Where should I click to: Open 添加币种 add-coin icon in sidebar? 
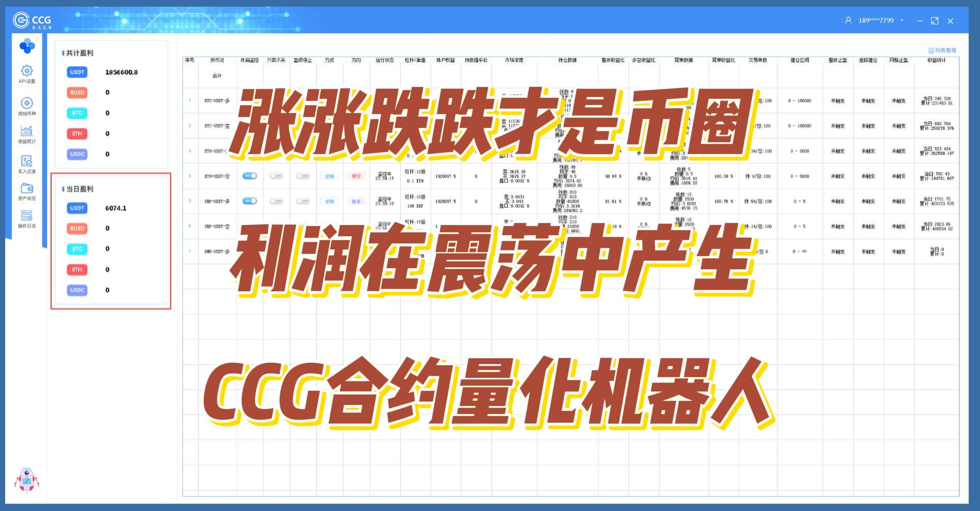point(27,103)
